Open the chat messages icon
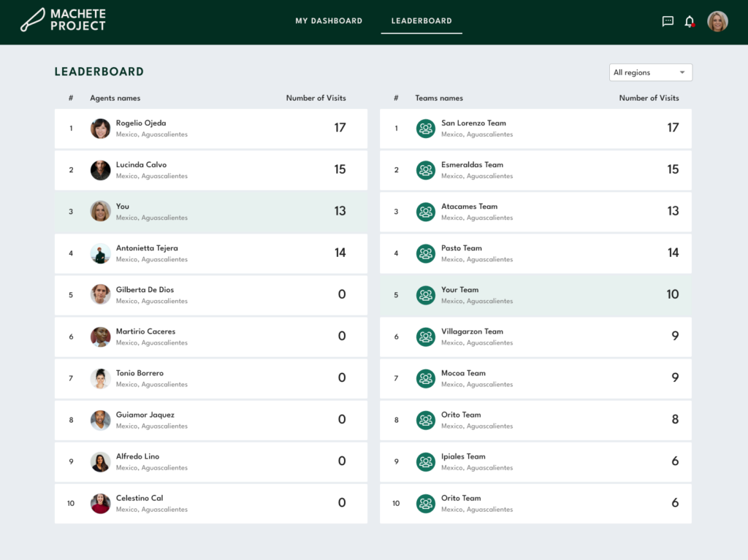The width and height of the screenshot is (748, 560). pyautogui.click(x=667, y=21)
